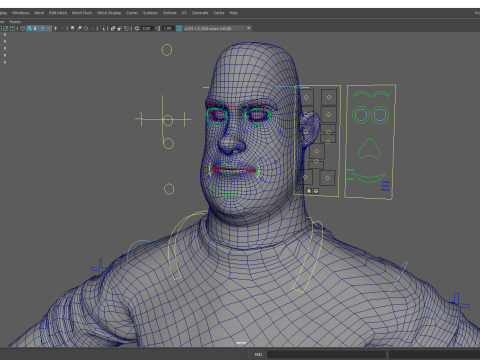The height and width of the screenshot is (360, 480).
Task: Click the Gamma reset icon
Action: click(158, 28)
